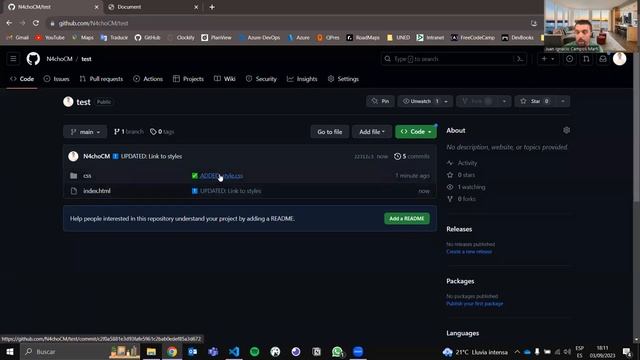Click Create a new release link

469,252
